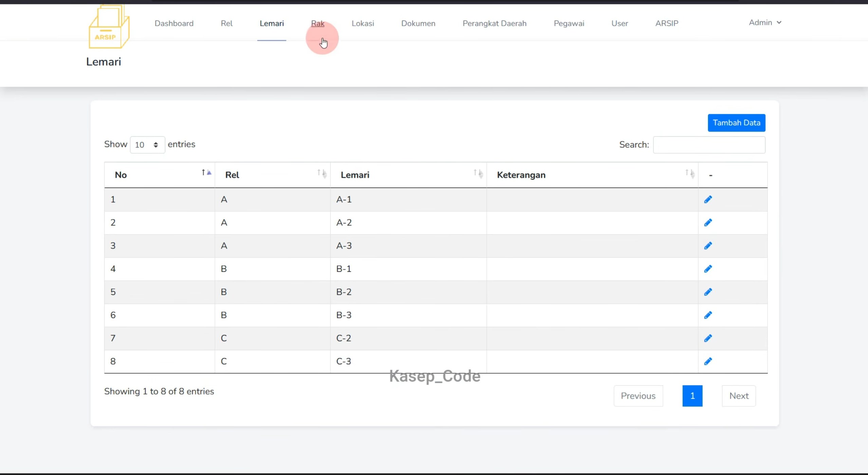The height and width of the screenshot is (475, 868).
Task: Click the A-3 lemari cell
Action: pyautogui.click(x=408, y=246)
